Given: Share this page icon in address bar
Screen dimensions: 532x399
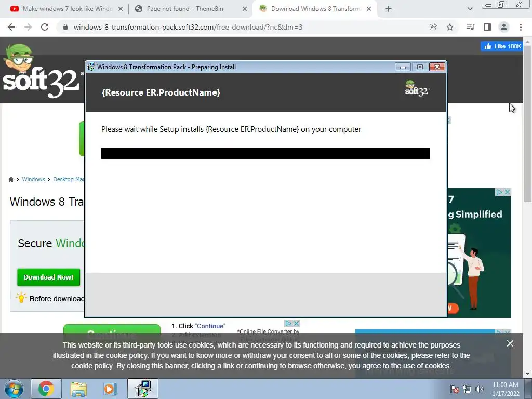Looking at the screenshot, I should point(433,27).
